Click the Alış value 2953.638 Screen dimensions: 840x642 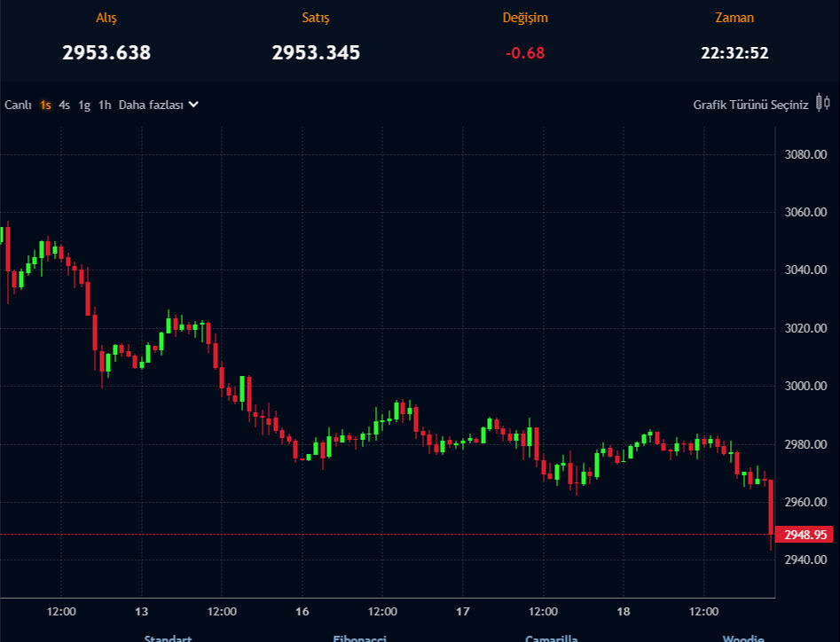pos(106,52)
